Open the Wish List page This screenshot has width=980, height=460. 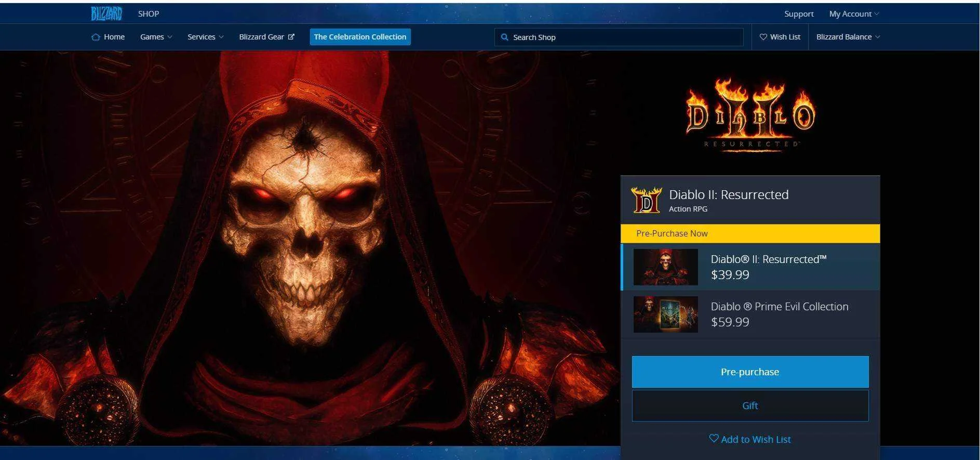coord(780,37)
